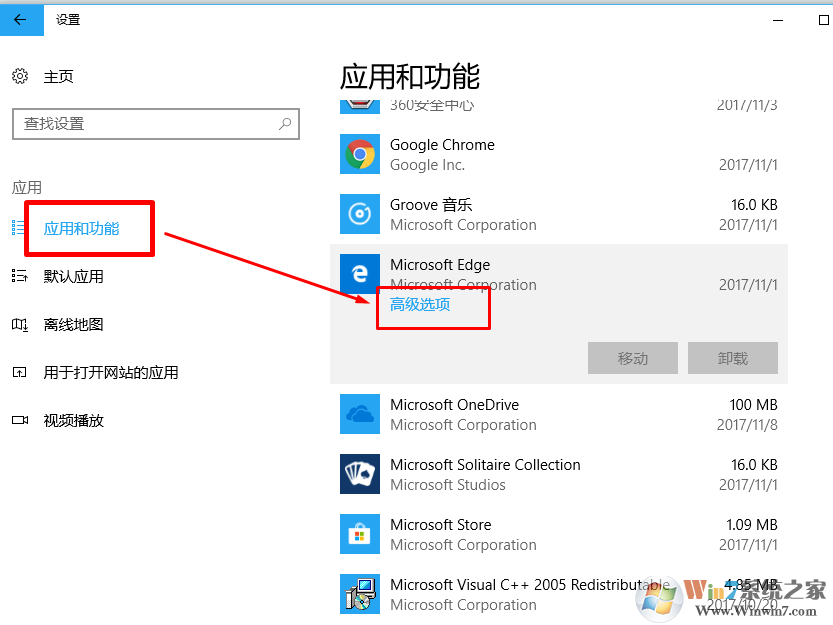Select the Groove 音乐 entry name
This screenshot has width=833, height=625.
[431, 205]
